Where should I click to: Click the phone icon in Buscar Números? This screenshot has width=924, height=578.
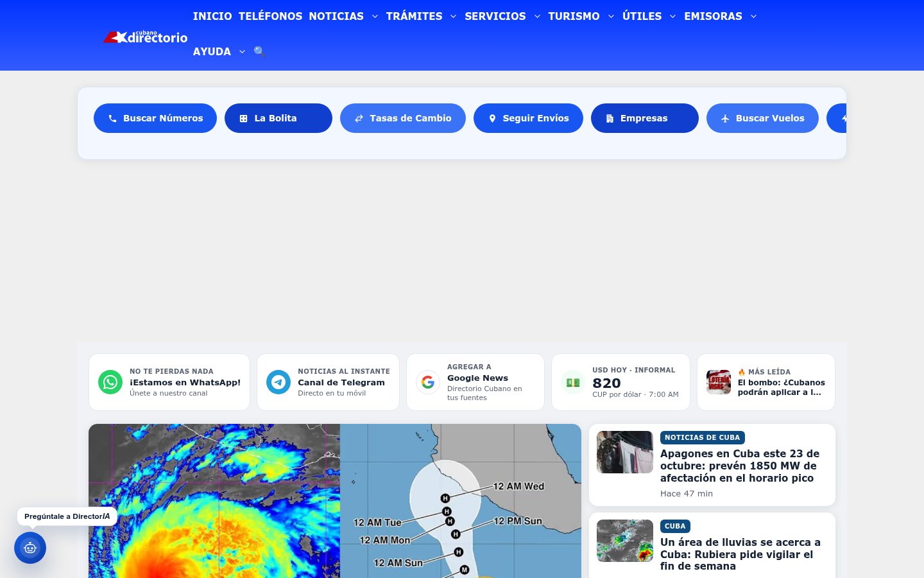(112, 118)
